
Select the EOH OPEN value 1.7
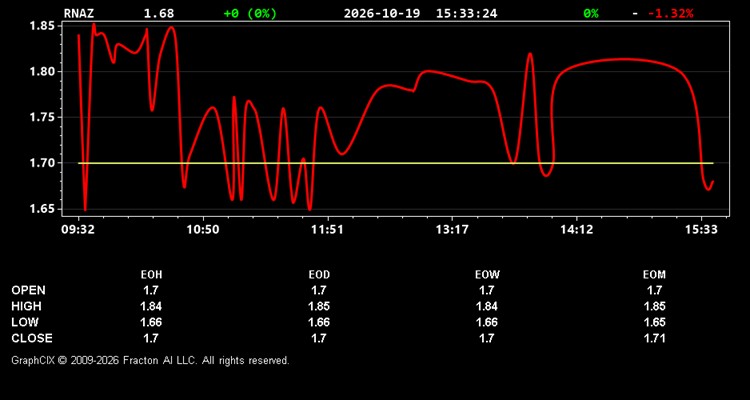pos(150,290)
